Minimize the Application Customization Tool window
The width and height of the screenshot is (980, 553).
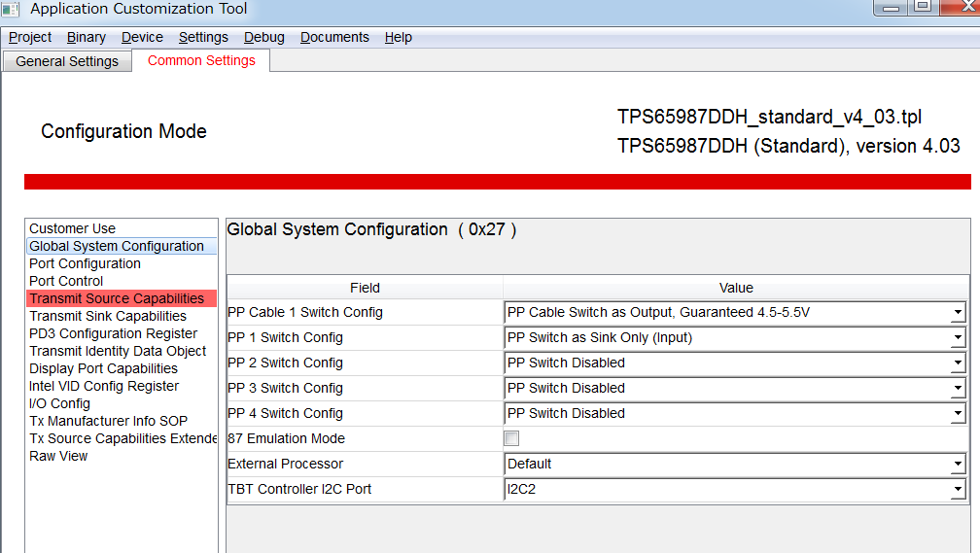click(x=891, y=7)
